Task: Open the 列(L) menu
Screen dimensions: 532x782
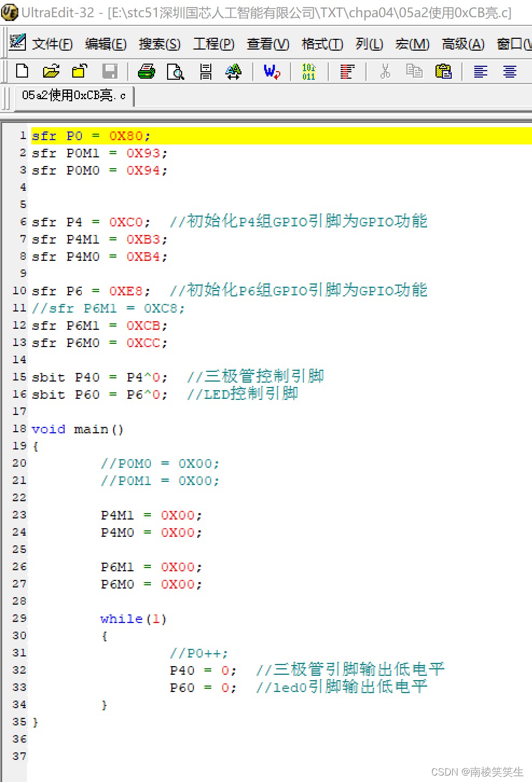Action: [x=369, y=44]
